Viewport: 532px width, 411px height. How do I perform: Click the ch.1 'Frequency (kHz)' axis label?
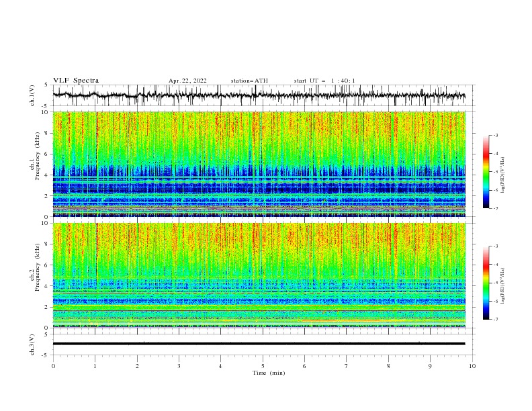pos(38,156)
